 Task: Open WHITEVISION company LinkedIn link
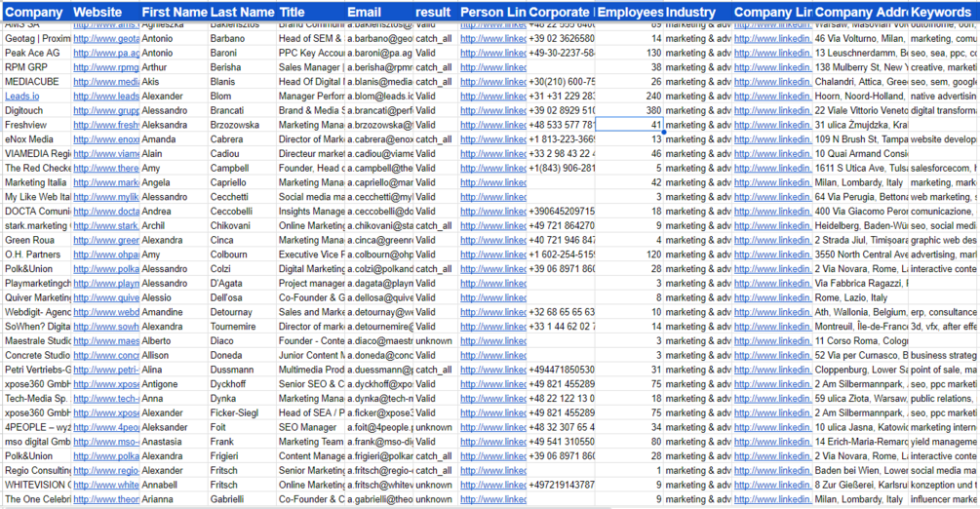click(772, 485)
